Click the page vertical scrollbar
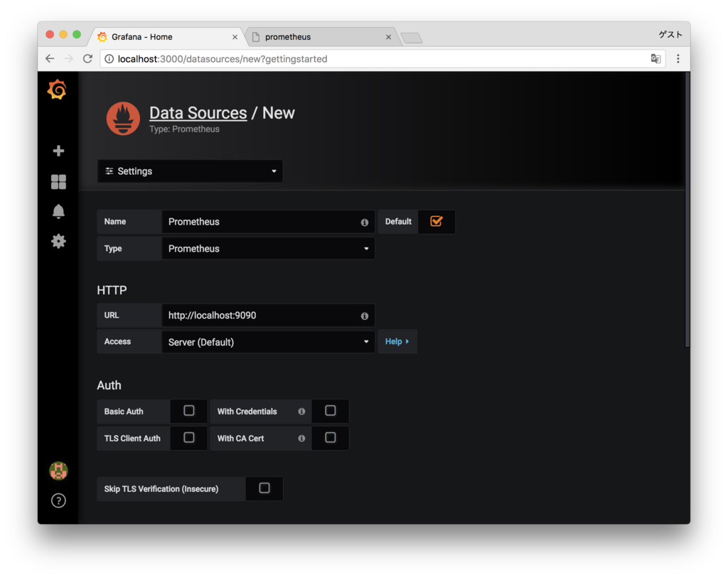Image resolution: width=728 pixels, height=578 pixels. (687, 209)
